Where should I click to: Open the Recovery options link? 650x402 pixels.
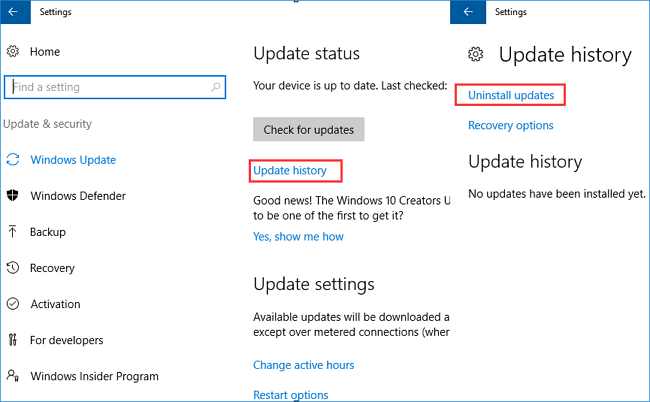coord(510,125)
